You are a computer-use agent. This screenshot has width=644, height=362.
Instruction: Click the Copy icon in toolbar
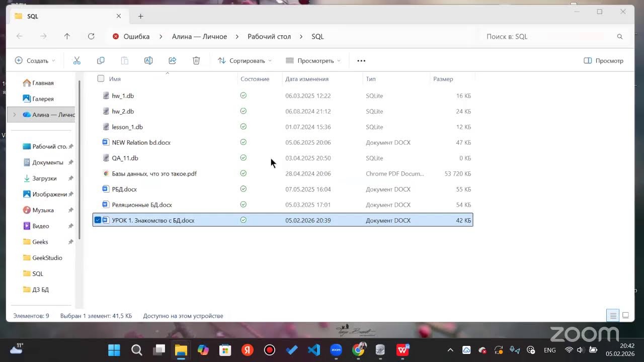point(101,60)
